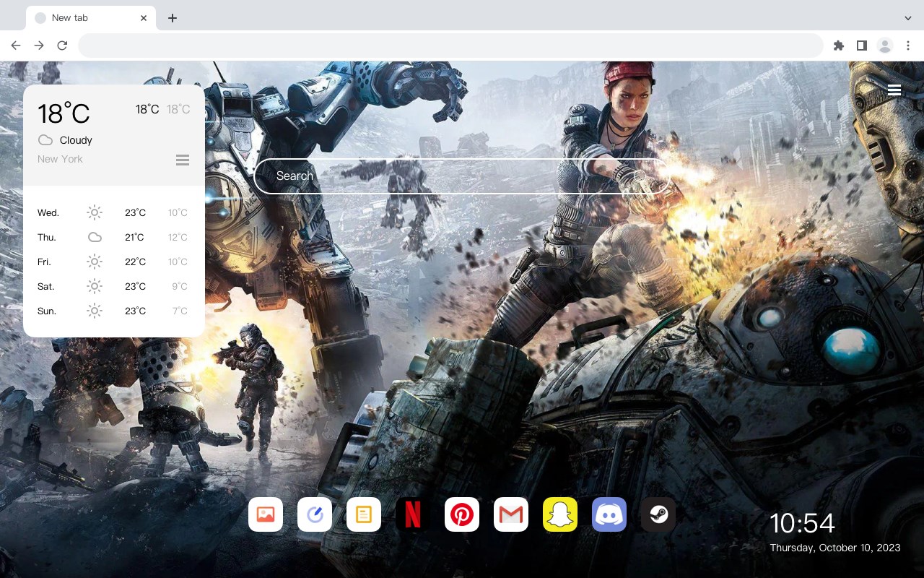This screenshot has width=924, height=578.
Task: Click the Thursday, October 10, 2023 date
Action: point(835,548)
